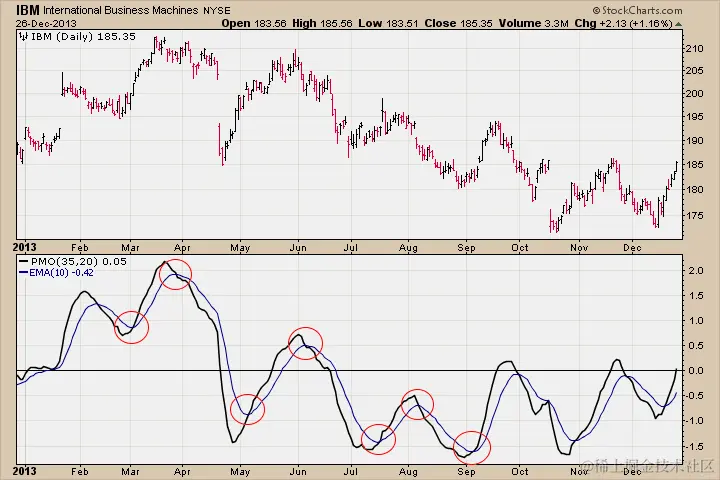Image resolution: width=720 pixels, height=480 pixels.
Task: Click the 1.5 PMO axis label
Action: pos(696,296)
